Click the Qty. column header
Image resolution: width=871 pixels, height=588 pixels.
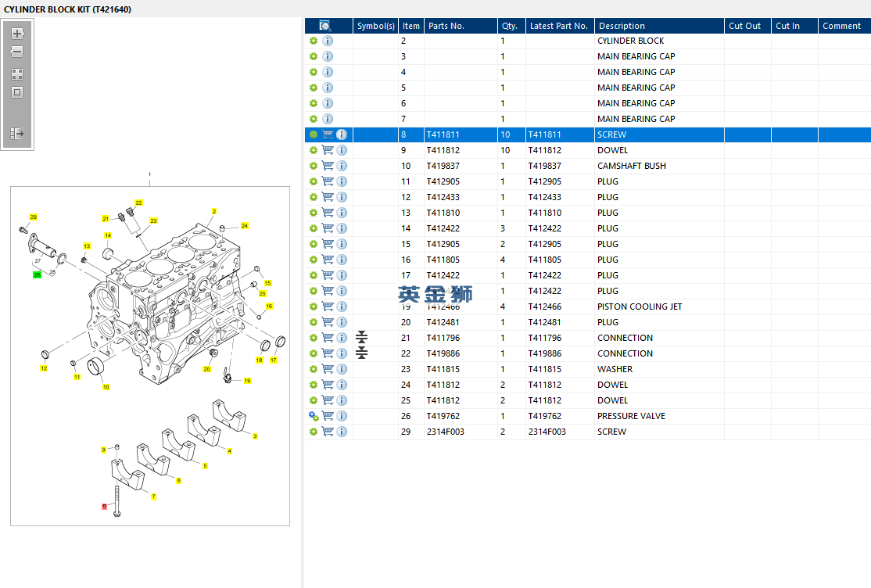(x=509, y=26)
